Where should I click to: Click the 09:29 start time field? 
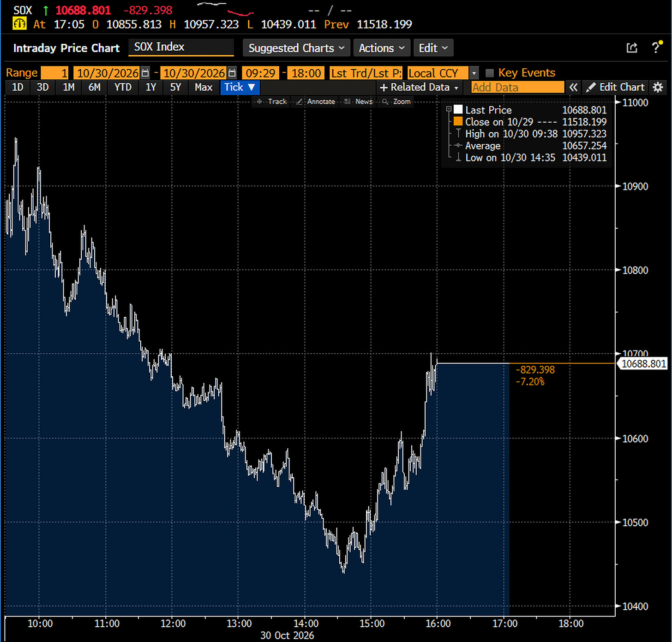click(x=260, y=73)
